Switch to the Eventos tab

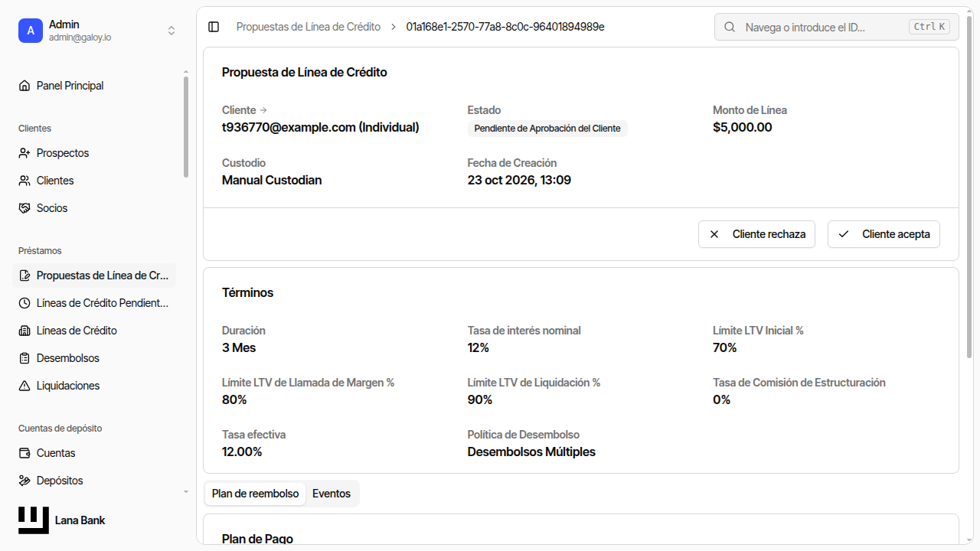pos(332,494)
